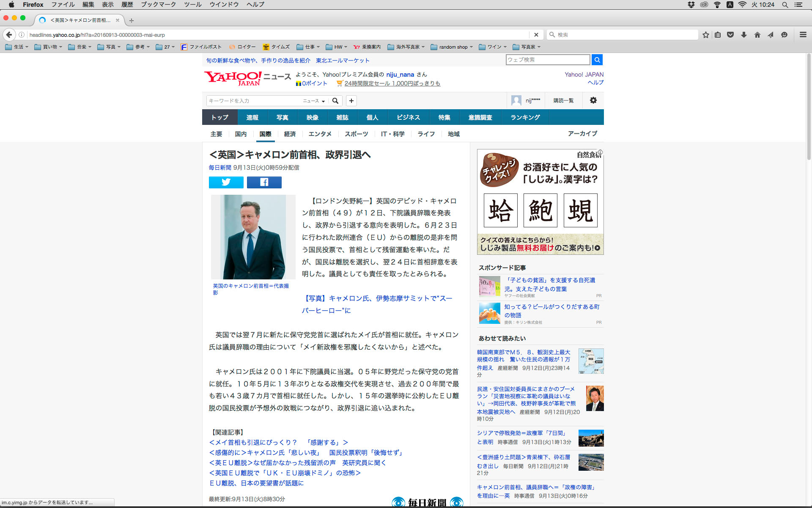Switch to the 経済 category tab
The width and height of the screenshot is (812, 508).
pyautogui.click(x=290, y=134)
